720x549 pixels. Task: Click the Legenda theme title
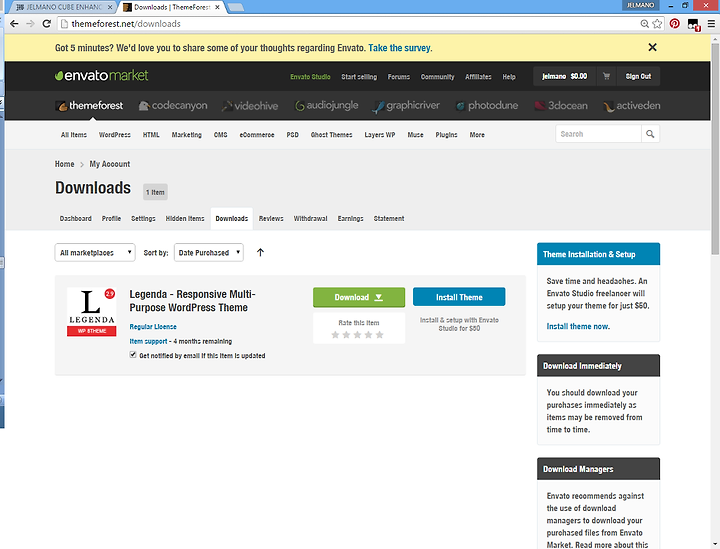192,301
